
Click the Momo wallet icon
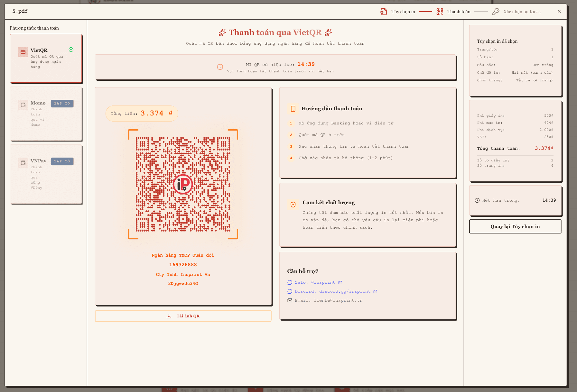coord(23,105)
